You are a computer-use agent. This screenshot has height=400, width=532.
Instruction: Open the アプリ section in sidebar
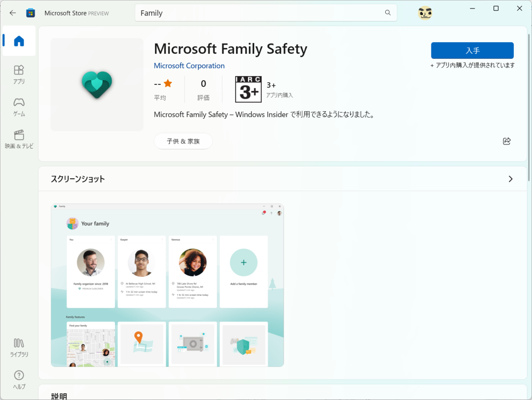pos(19,75)
